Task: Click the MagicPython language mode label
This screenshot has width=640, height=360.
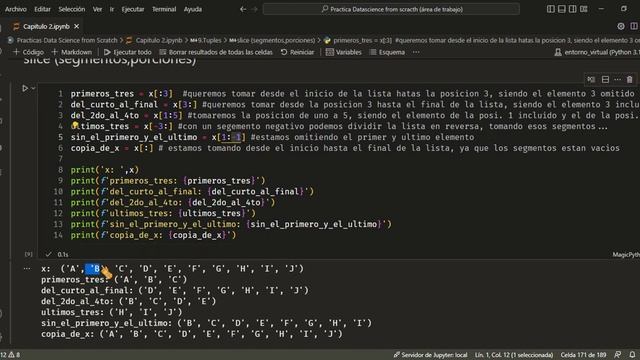Action: click(626, 254)
